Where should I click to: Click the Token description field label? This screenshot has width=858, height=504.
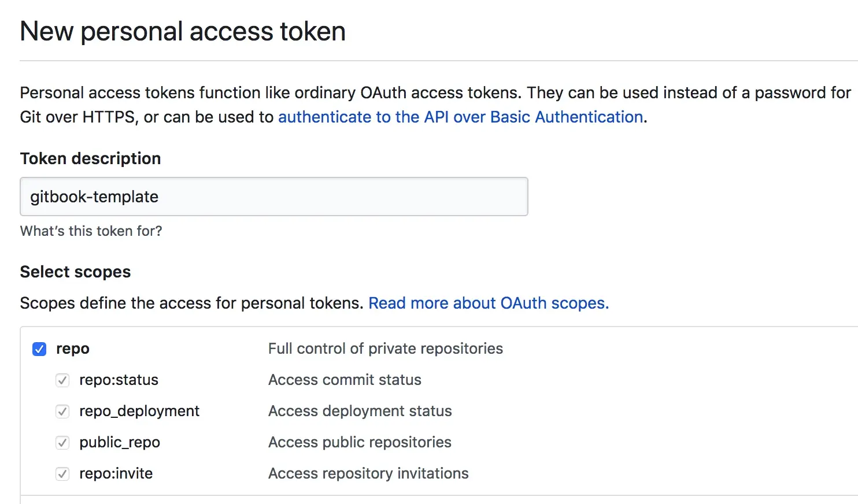coord(90,158)
